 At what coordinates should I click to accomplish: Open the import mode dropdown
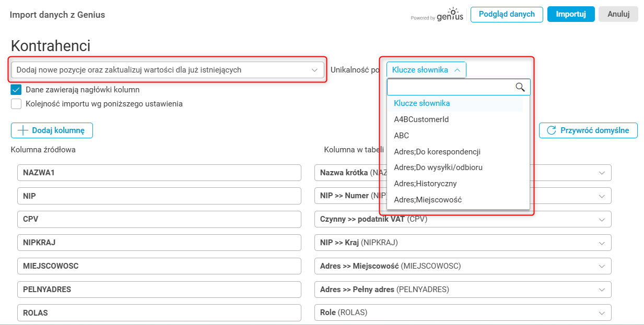[167, 70]
